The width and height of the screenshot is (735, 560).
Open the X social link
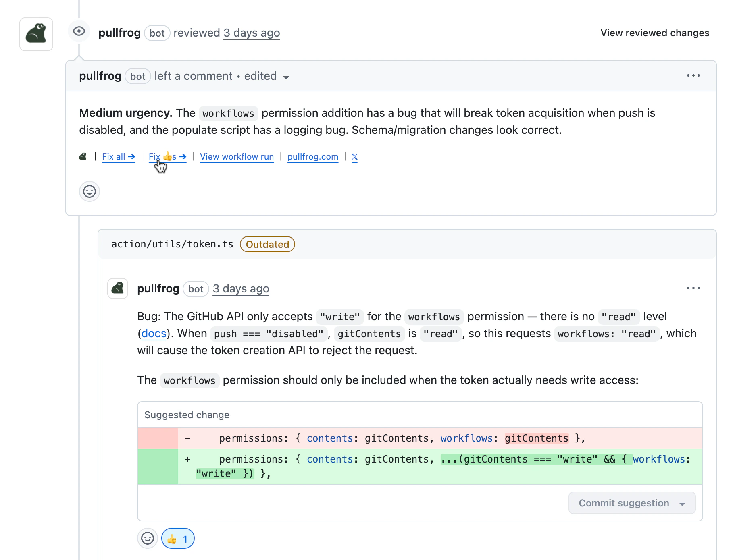tap(355, 157)
